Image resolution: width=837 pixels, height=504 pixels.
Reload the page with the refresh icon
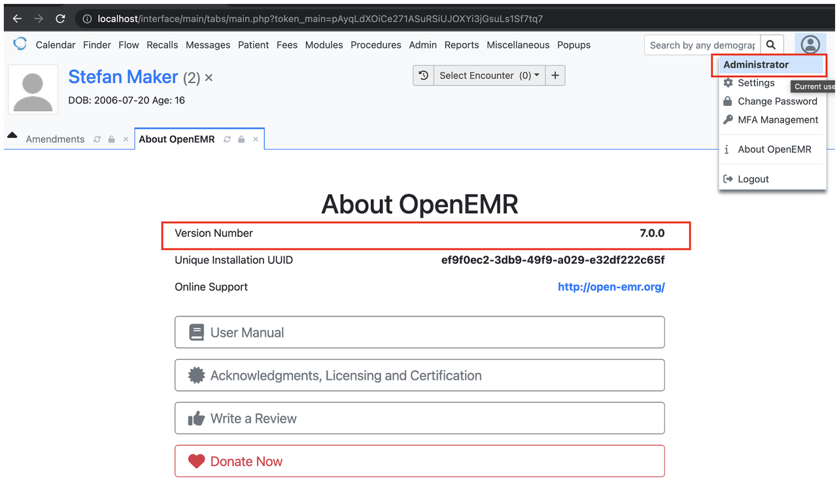(x=60, y=19)
